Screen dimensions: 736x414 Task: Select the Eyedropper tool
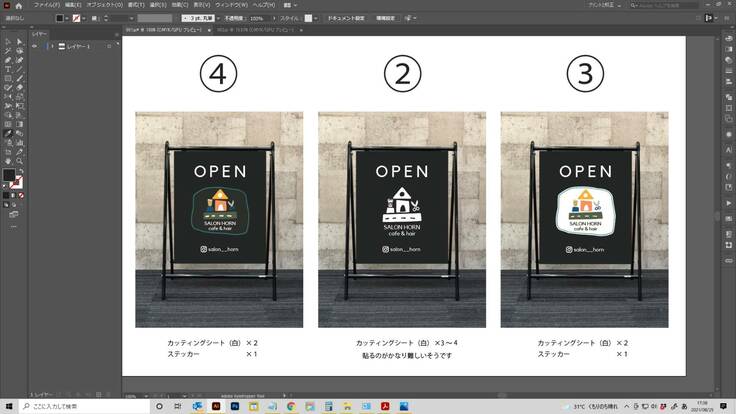8,132
